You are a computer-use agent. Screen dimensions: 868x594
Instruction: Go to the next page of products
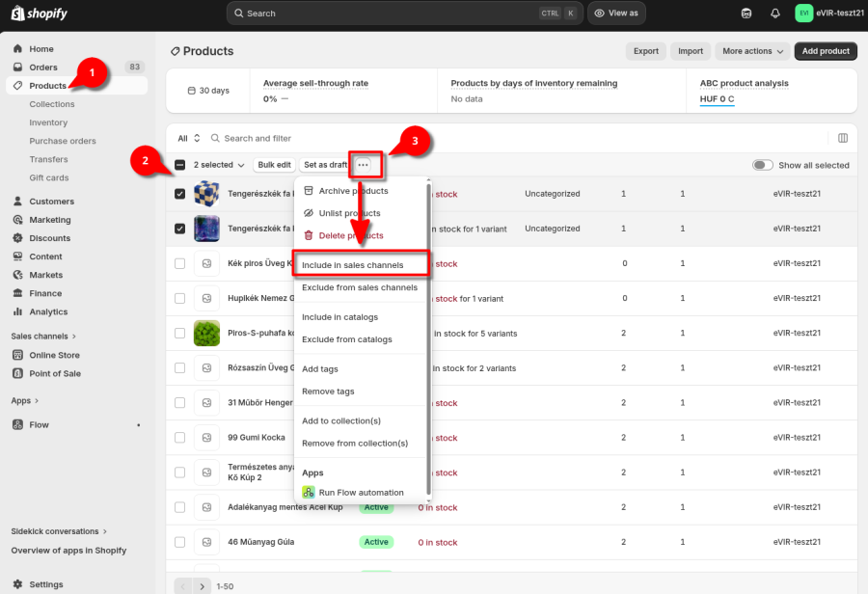point(203,586)
